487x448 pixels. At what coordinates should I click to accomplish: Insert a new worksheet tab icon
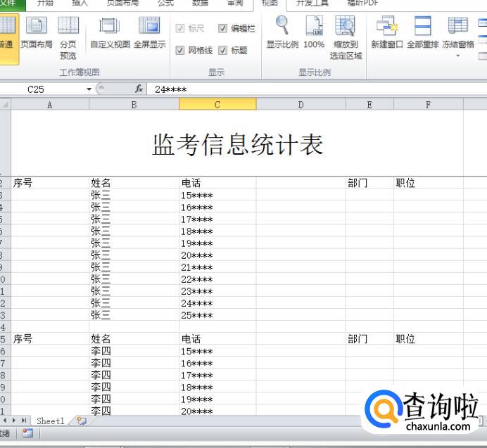(82, 421)
